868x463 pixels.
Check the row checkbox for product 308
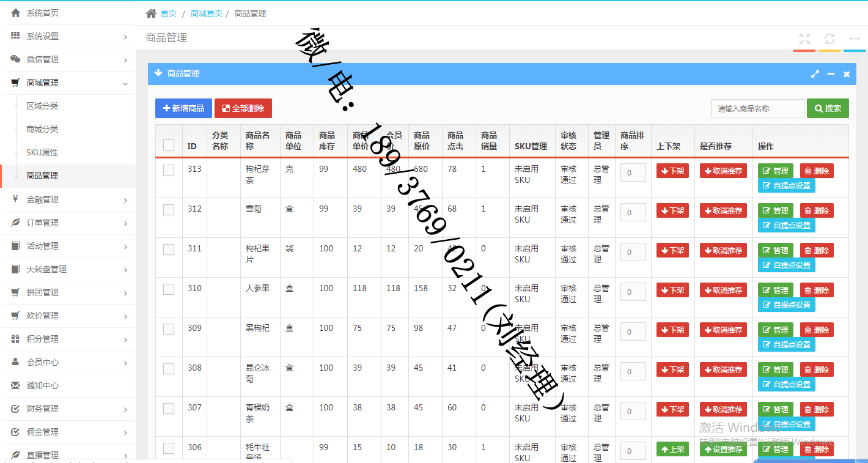[x=169, y=369]
